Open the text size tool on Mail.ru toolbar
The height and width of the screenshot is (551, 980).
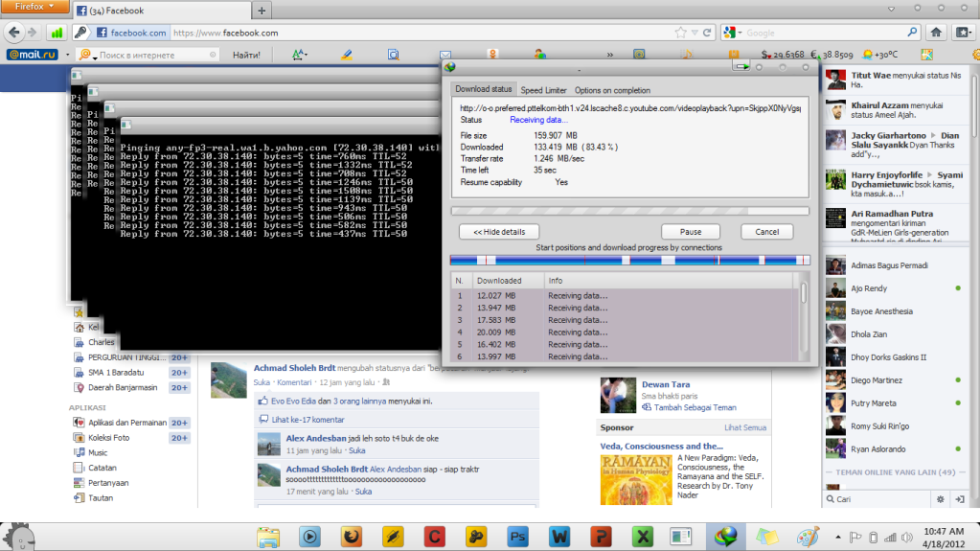300,55
